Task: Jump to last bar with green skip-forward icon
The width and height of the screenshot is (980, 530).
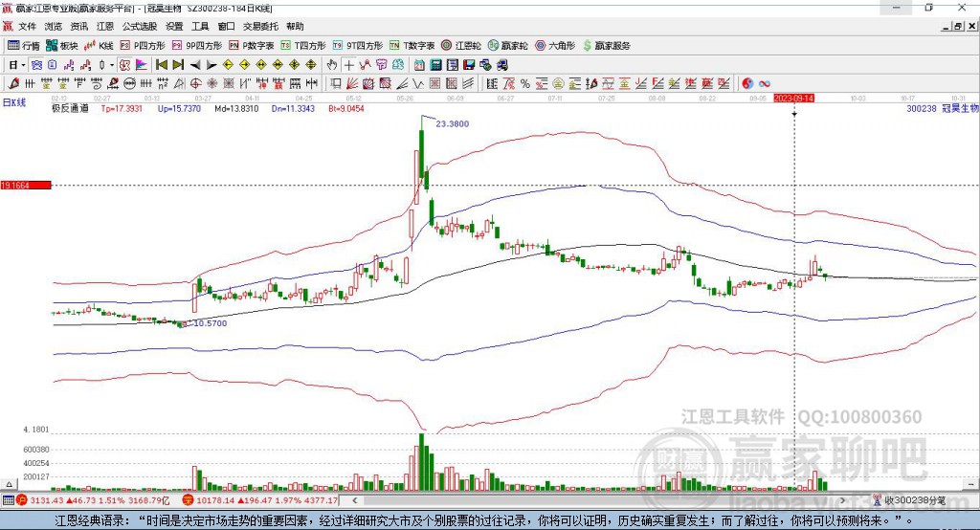Action: point(178,65)
